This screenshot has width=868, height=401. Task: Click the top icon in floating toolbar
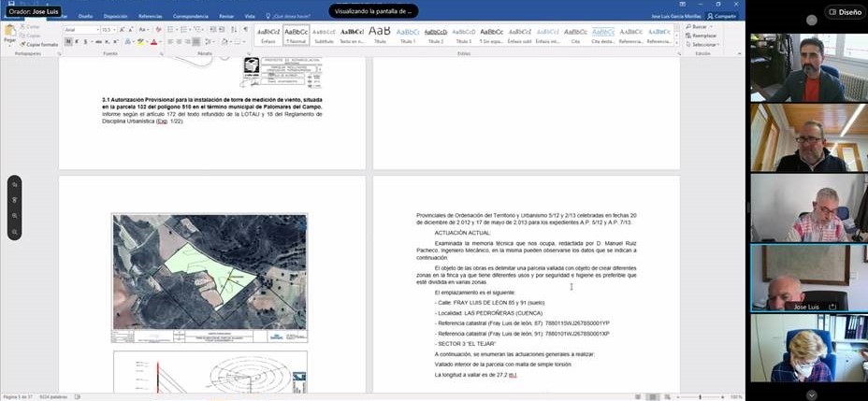click(x=15, y=185)
